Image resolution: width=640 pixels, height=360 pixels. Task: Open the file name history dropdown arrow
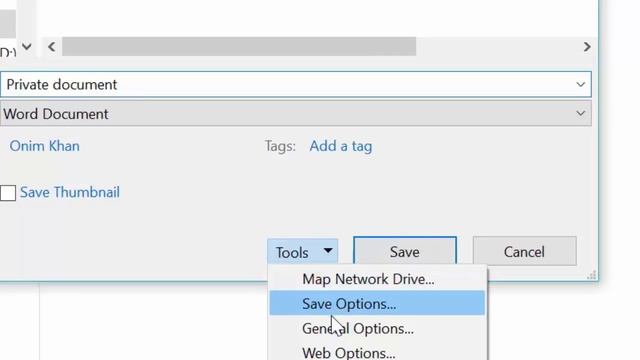[580, 84]
